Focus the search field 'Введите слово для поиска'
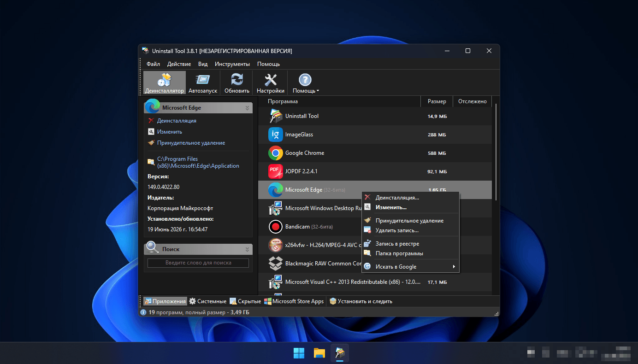Image resolution: width=638 pixels, height=364 pixels. [198, 263]
